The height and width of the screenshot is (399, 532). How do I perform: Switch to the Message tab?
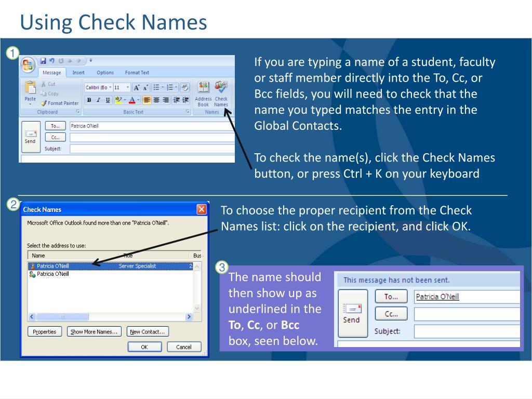pos(51,73)
